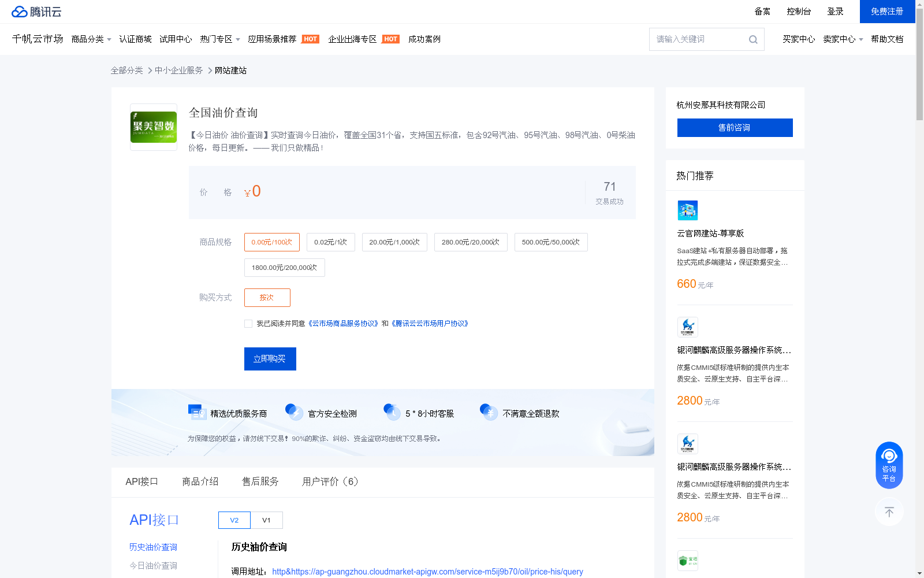Select 0.00元/100次 specification
The image size is (924, 578).
point(272,242)
